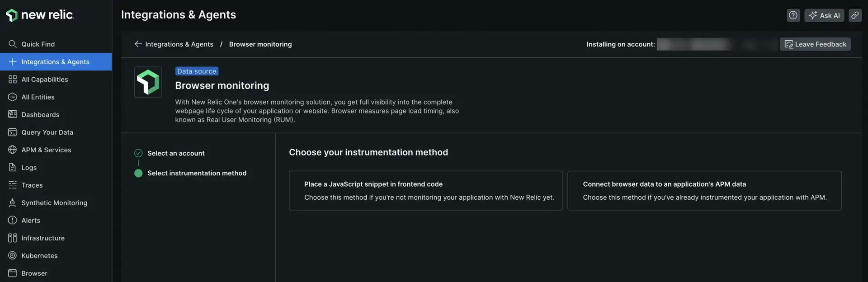Click the New Relic logo
The width and height of the screenshot is (868, 282).
pyautogui.click(x=40, y=15)
